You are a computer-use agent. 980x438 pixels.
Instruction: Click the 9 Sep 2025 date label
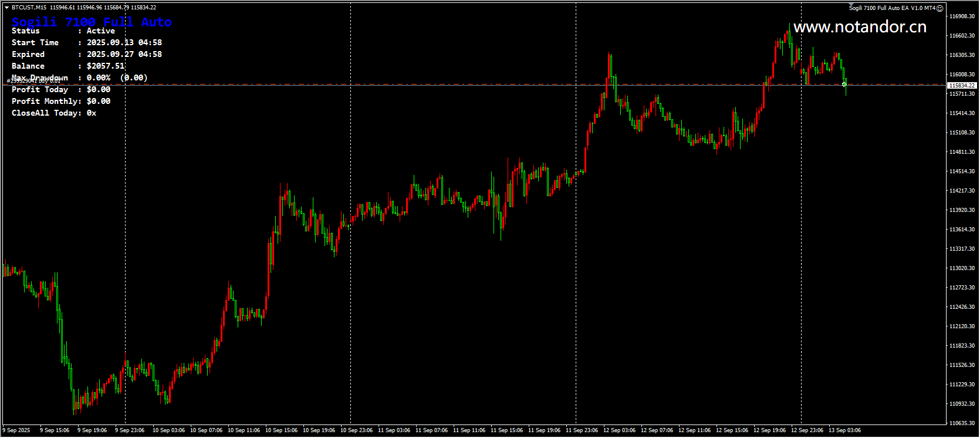coord(16,430)
